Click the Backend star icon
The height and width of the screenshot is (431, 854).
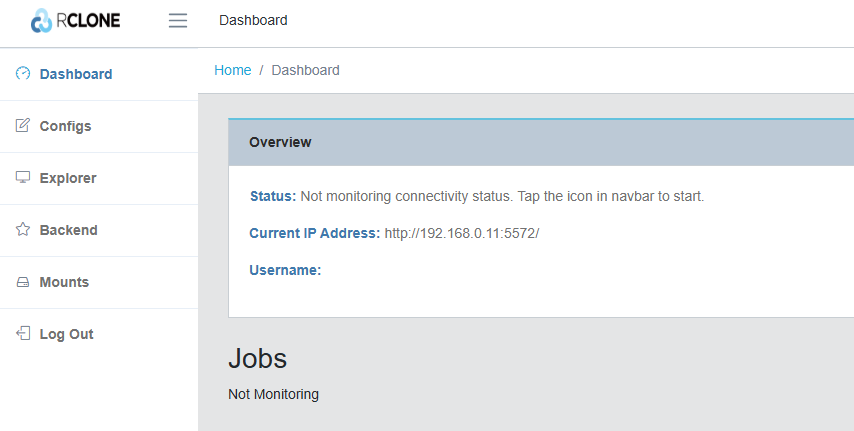[x=23, y=230]
